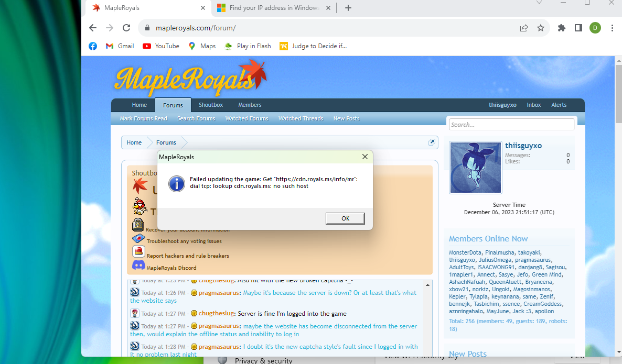622x364 pixels.
Task: Click the Discord logo icon in Shoutbox
Action: [x=138, y=265]
